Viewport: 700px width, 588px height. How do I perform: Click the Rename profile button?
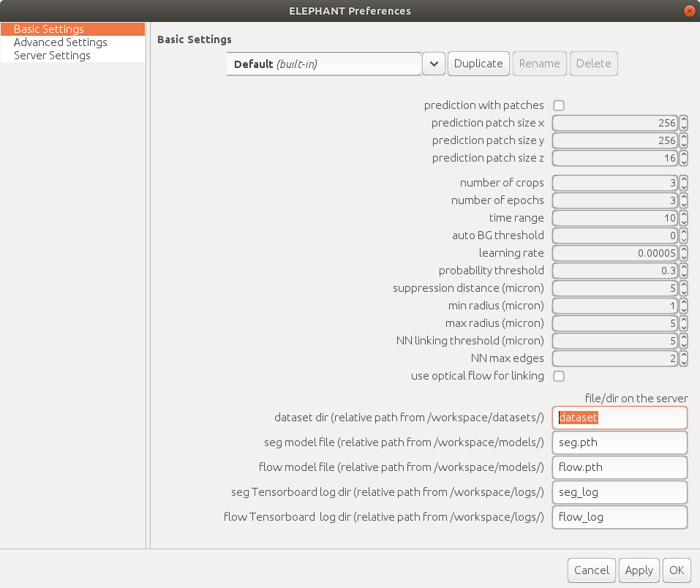[x=539, y=64]
